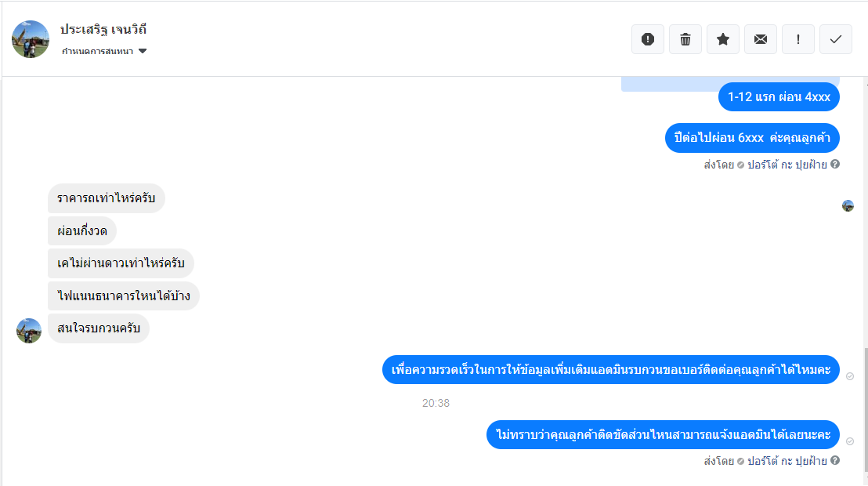The height and width of the screenshot is (486, 868).
Task: Click help icon beside bottom sender label
Action: tap(835, 460)
